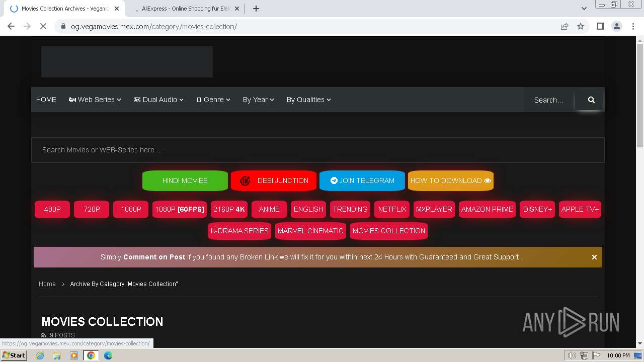The width and height of the screenshot is (644, 362).
Task: Click the Chrome taskbar icon
Action: click(x=91, y=355)
